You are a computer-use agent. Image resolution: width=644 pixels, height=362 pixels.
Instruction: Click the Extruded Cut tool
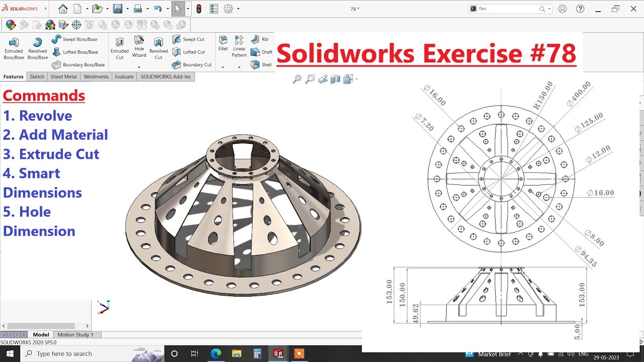tap(120, 48)
